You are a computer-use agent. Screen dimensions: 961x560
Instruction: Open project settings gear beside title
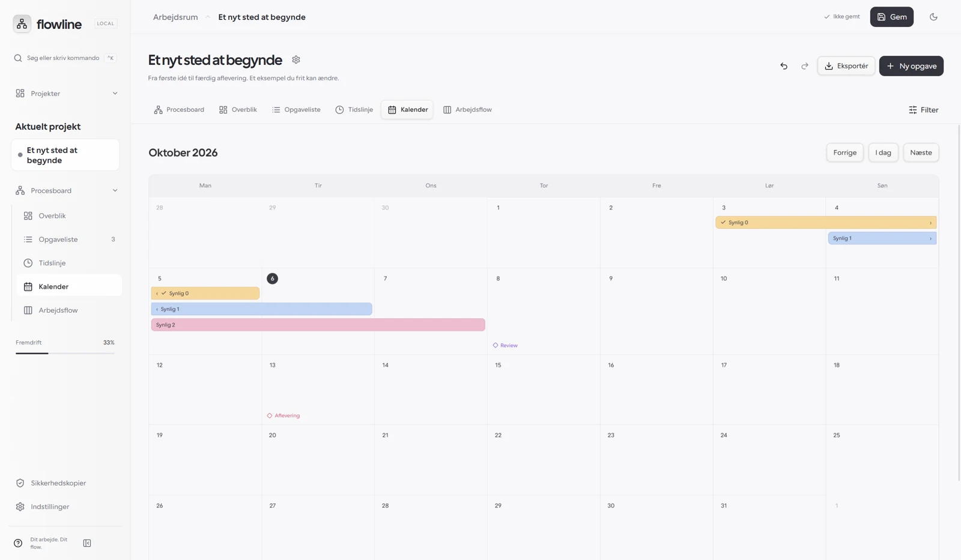tap(296, 60)
